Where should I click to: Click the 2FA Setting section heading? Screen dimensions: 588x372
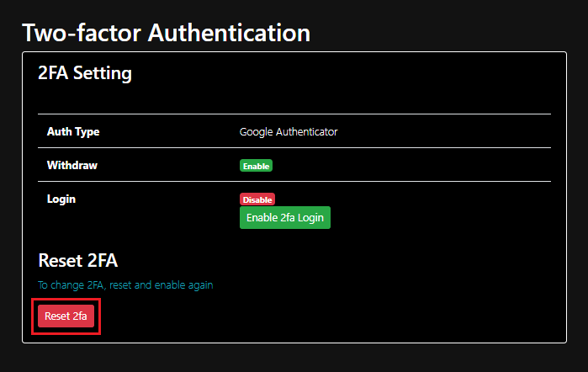(x=85, y=73)
